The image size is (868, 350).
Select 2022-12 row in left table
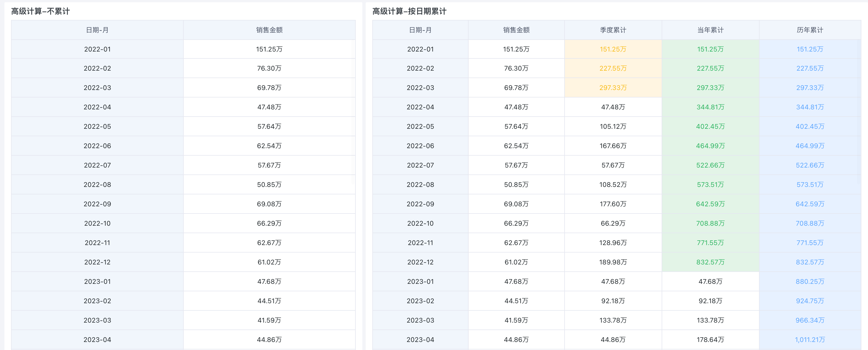[x=97, y=262]
